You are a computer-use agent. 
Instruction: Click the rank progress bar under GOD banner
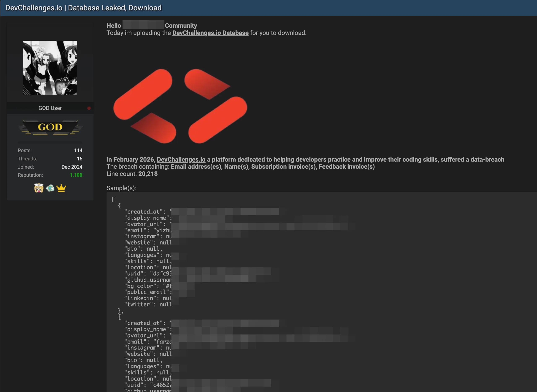50,142
